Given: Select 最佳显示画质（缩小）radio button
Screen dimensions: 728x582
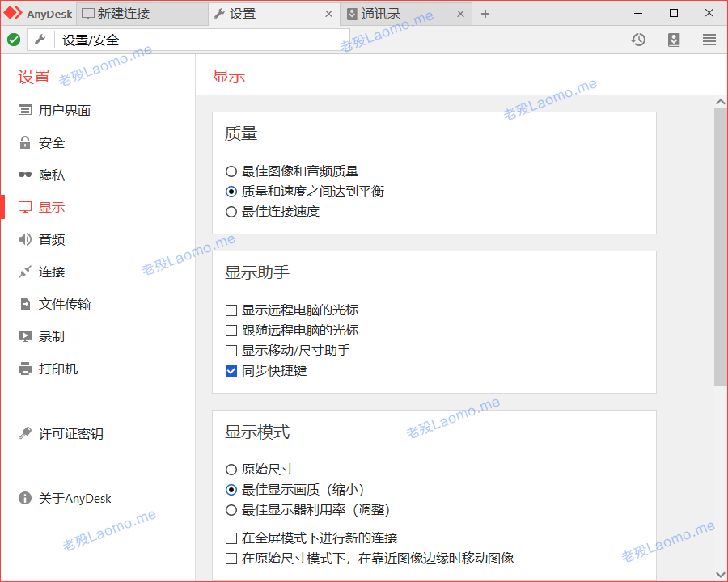Looking at the screenshot, I should [231, 490].
